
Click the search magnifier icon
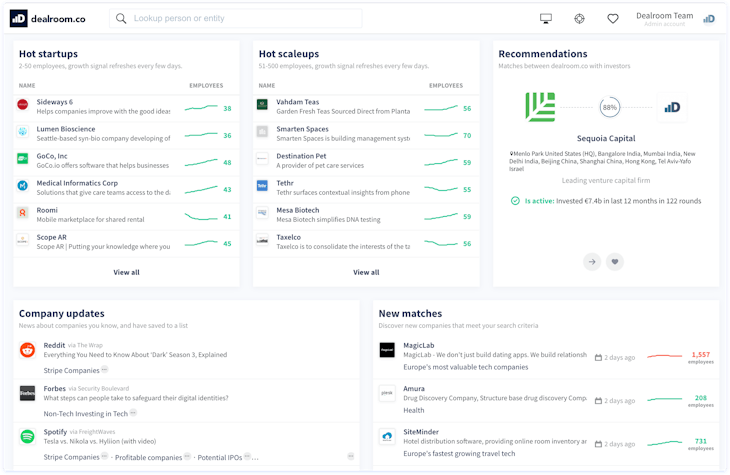coord(121,19)
